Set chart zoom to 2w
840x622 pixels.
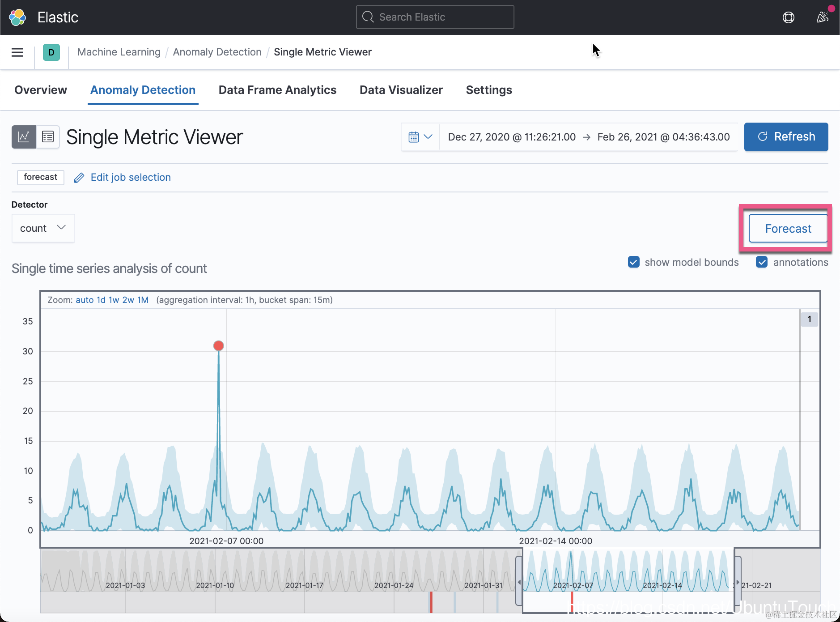(x=128, y=300)
